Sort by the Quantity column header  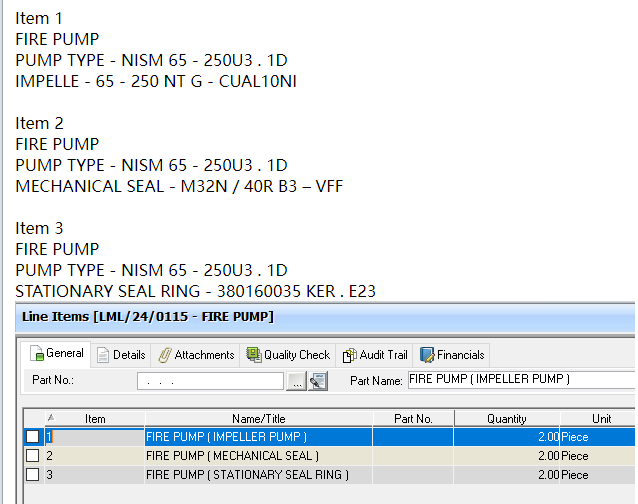coord(507,419)
